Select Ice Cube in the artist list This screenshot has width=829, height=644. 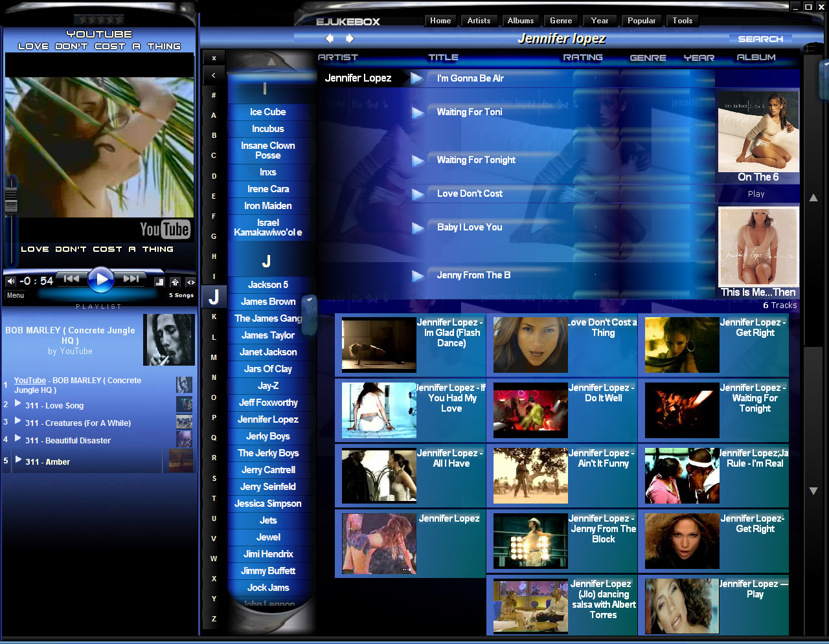click(x=268, y=112)
